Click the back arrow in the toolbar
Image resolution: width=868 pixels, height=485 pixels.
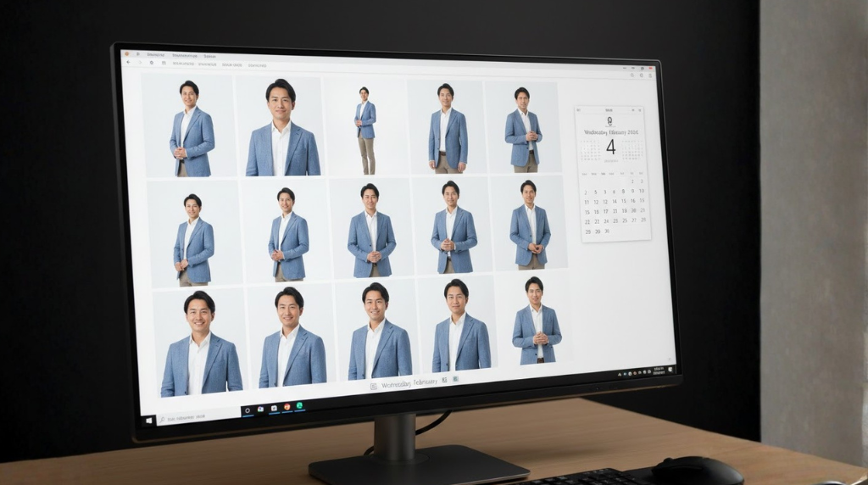coord(128,63)
